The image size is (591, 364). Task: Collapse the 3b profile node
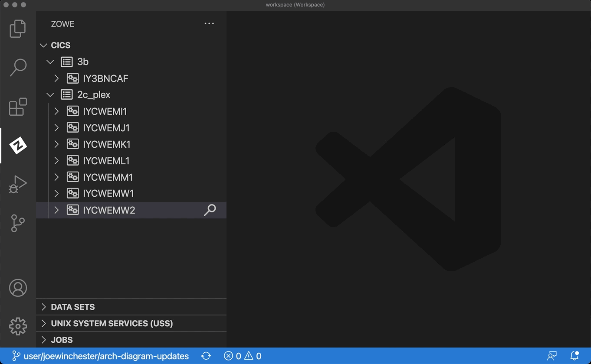coord(50,62)
